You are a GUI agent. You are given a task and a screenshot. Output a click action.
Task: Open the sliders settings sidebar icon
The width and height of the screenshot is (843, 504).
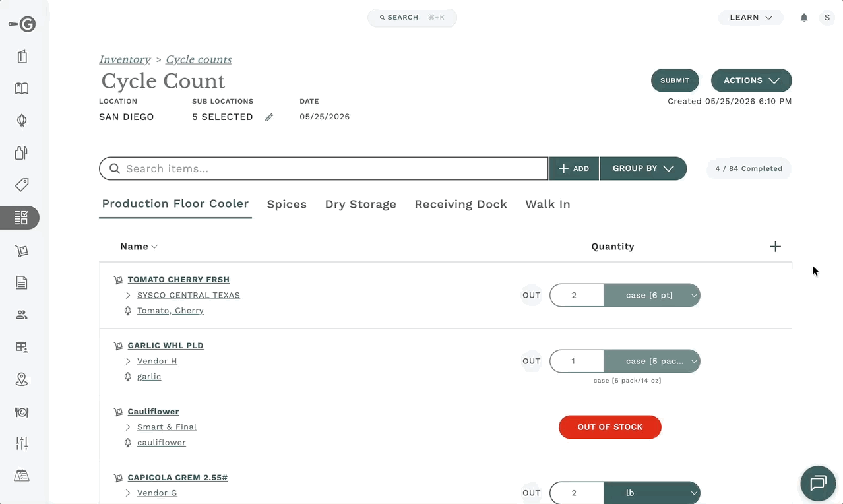[x=22, y=443]
